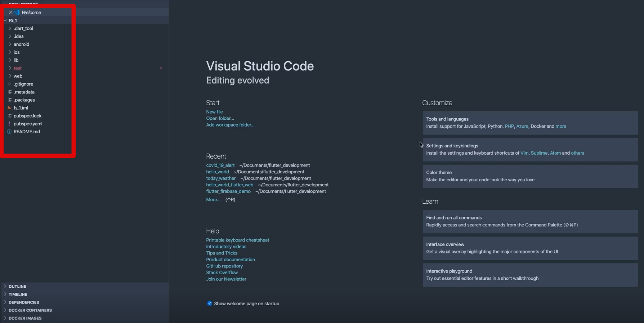This screenshot has width=644, height=323.
Task: Open Find and run all commands card
Action: (530, 221)
